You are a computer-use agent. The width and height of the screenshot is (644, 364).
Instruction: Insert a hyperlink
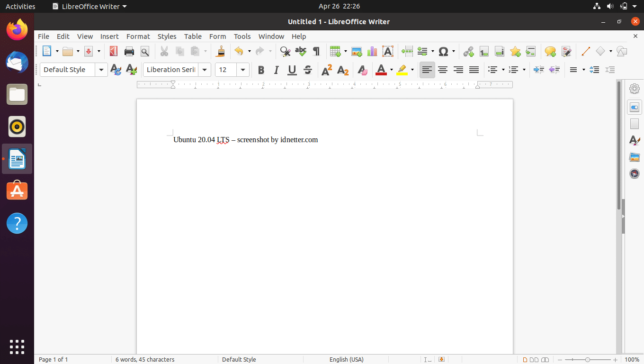468,51
